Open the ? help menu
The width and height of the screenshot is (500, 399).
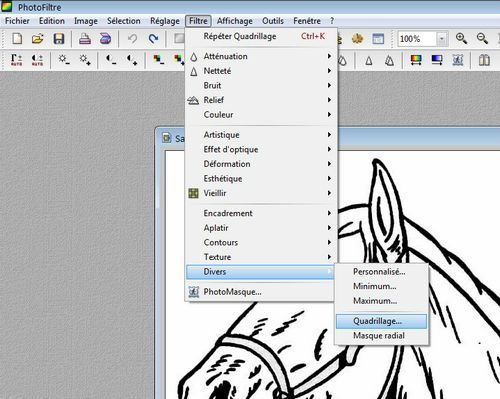click(x=332, y=21)
